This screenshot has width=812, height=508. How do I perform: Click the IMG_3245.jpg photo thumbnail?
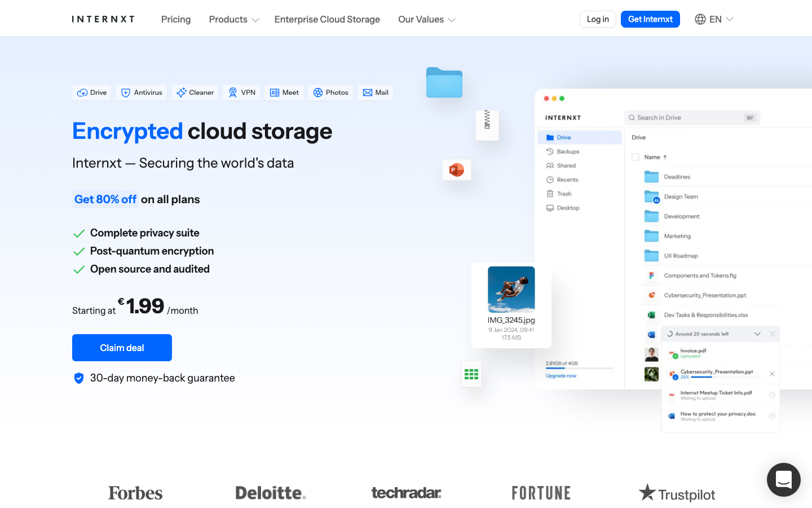tap(511, 290)
